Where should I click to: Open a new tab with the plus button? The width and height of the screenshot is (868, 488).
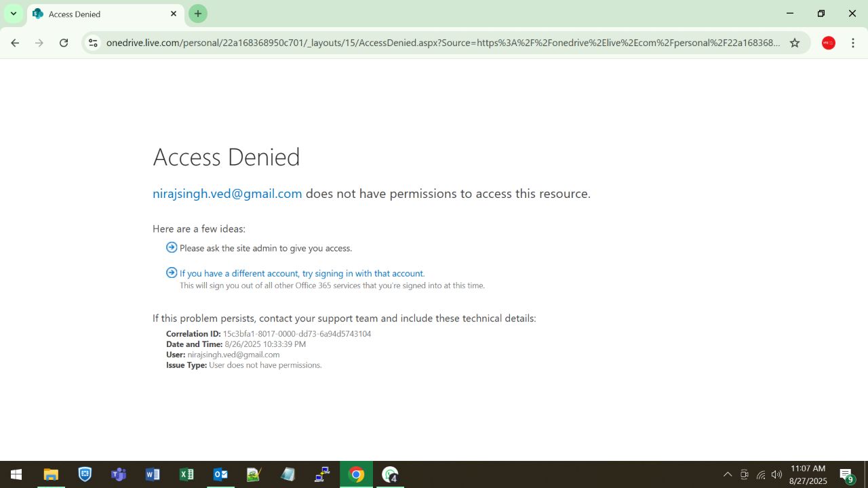click(x=197, y=14)
